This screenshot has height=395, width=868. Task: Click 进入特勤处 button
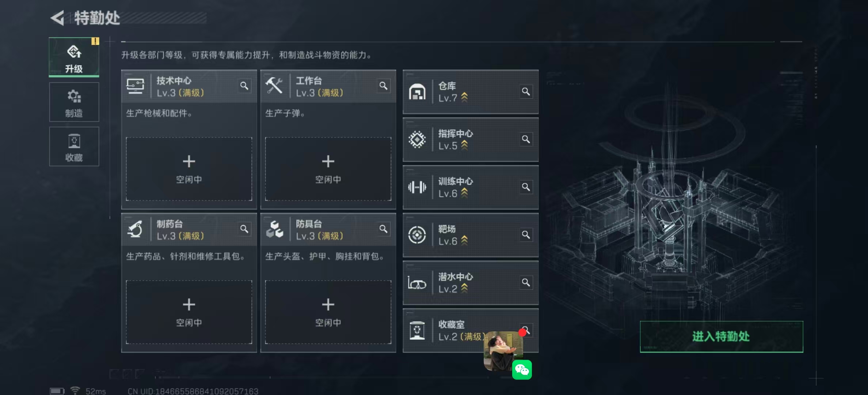tap(722, 337)
